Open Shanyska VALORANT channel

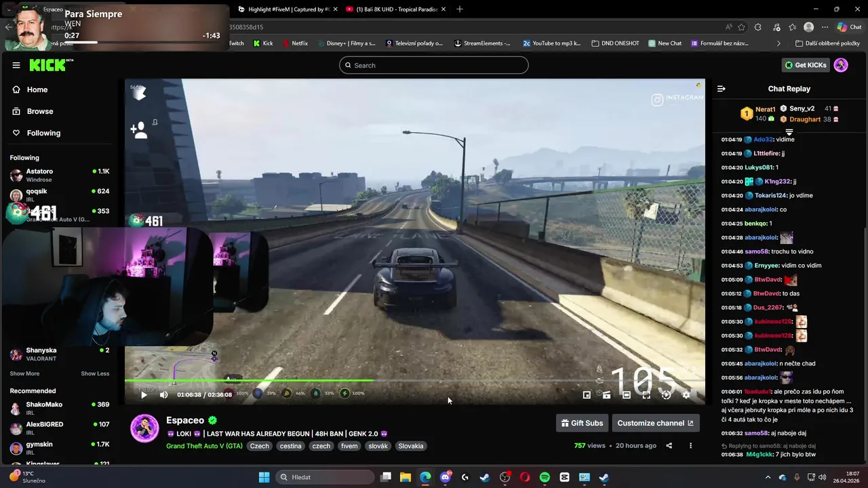click(x=60, y=354)
